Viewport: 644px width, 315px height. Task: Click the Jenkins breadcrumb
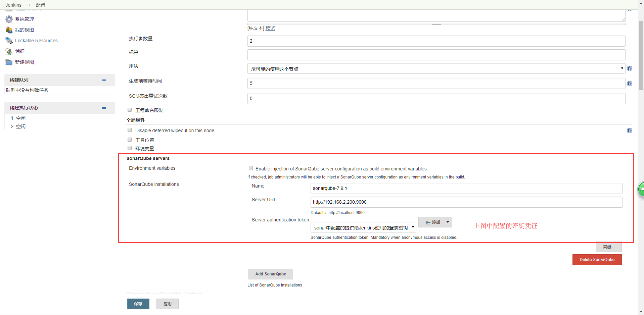(x=13, y=5)
